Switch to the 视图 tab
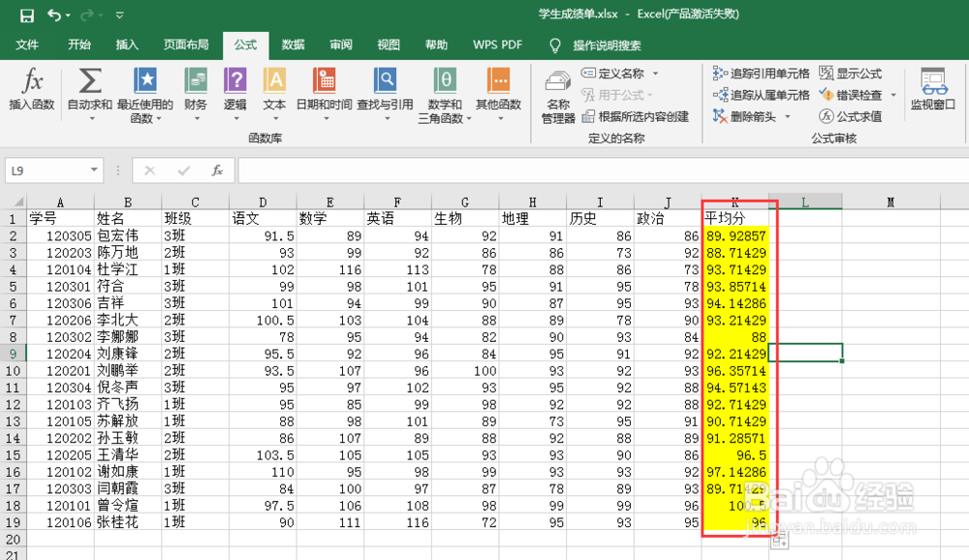 coord(389,45)
